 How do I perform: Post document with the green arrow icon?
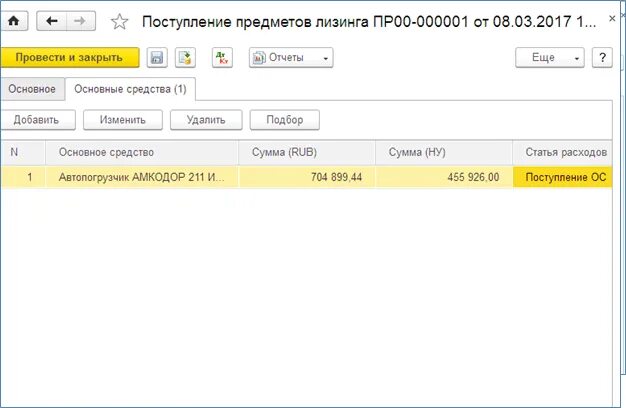[x=185, y=57]
